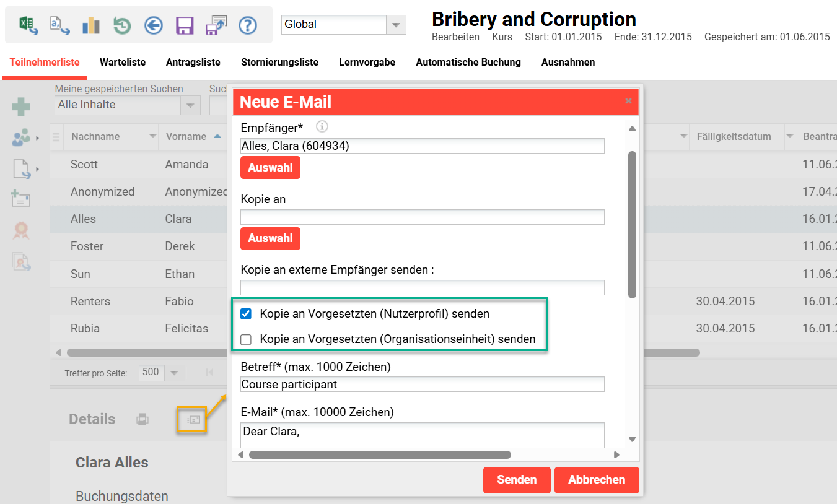Screen dimensions: 837x504
Task: Expand the Alle Inhalte saved searches dropdown
Action: tap(190, 105)
